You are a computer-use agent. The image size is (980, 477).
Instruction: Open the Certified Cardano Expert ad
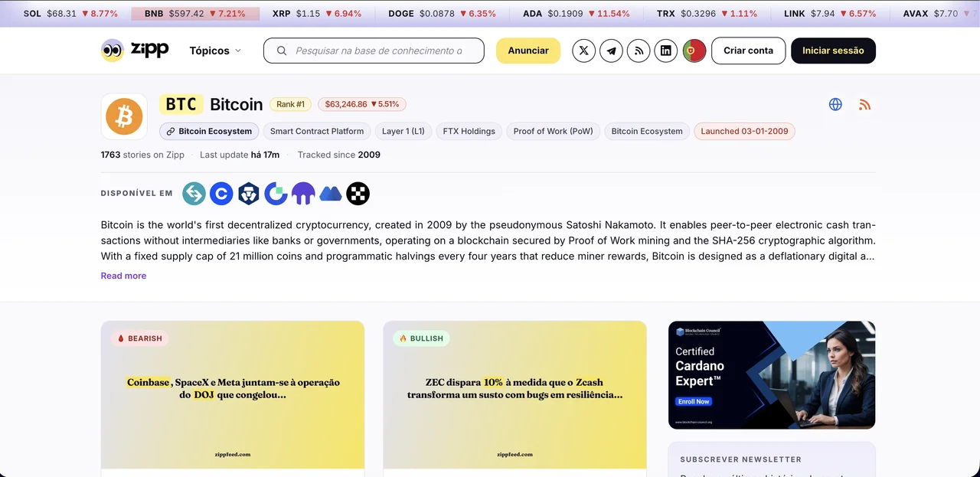coord(772,375)
